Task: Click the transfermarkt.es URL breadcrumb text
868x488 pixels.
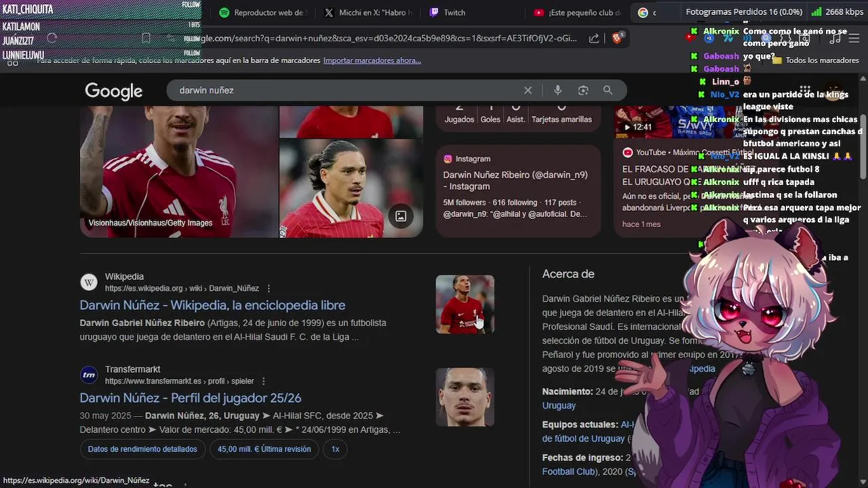Action: point(179,382)
